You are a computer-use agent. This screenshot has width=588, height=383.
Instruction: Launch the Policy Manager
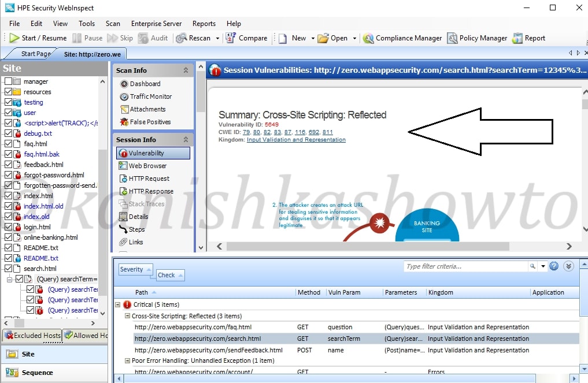pyautogui.click(x=477, y=38)
